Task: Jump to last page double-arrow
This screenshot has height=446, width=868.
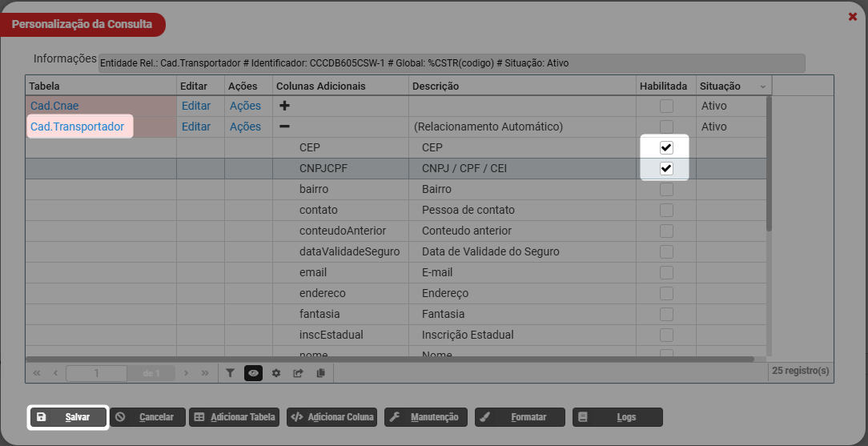Action: 205,373
